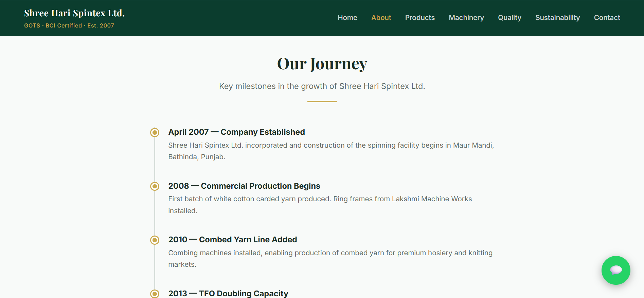Click the Shree Hari Spintex Ltd. logo

pyautogui.click(x=74, y=13)
